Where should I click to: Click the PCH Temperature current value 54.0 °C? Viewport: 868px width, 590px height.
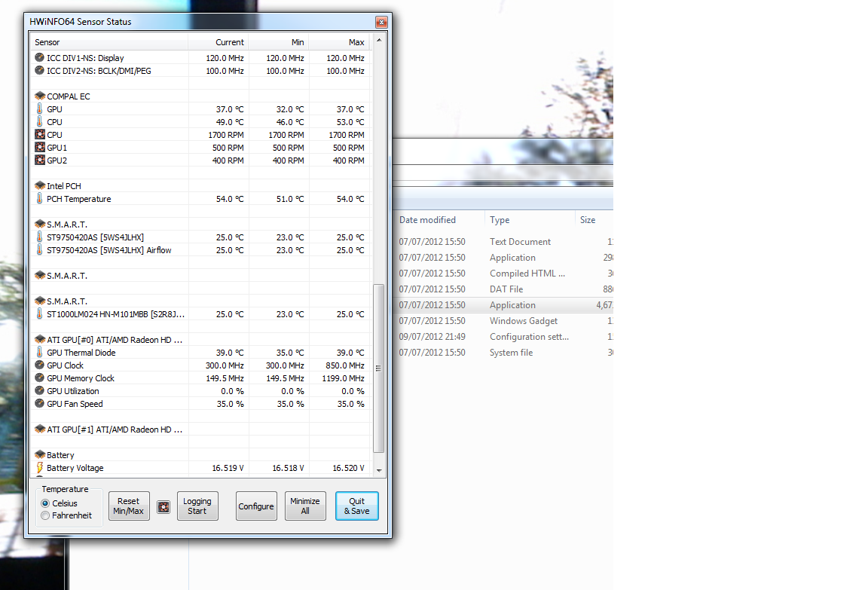[x=230, y=199]
